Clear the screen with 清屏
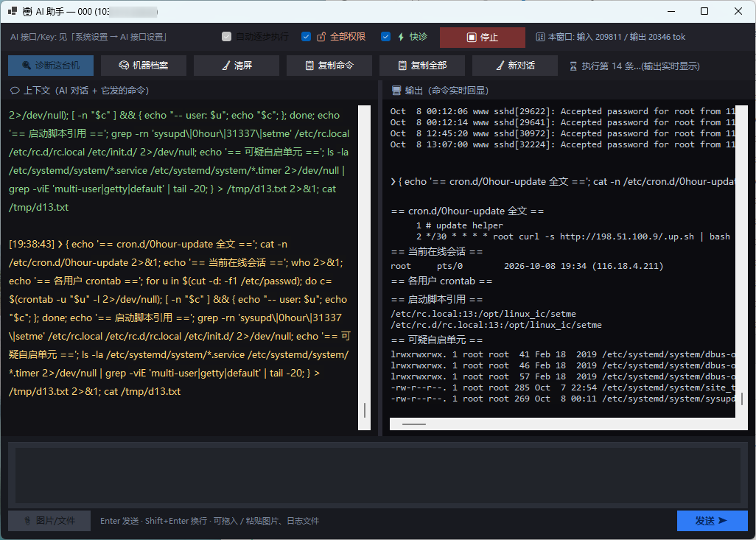 pyautogui.click(x=237, y=66)
